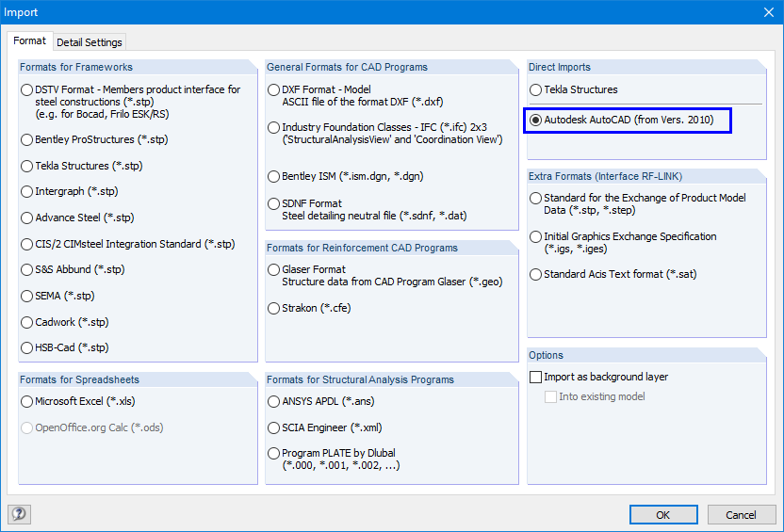Select Advance Steel (*.stp) format
This screenshot has height=532, width=784.
(x=27, y=218)
